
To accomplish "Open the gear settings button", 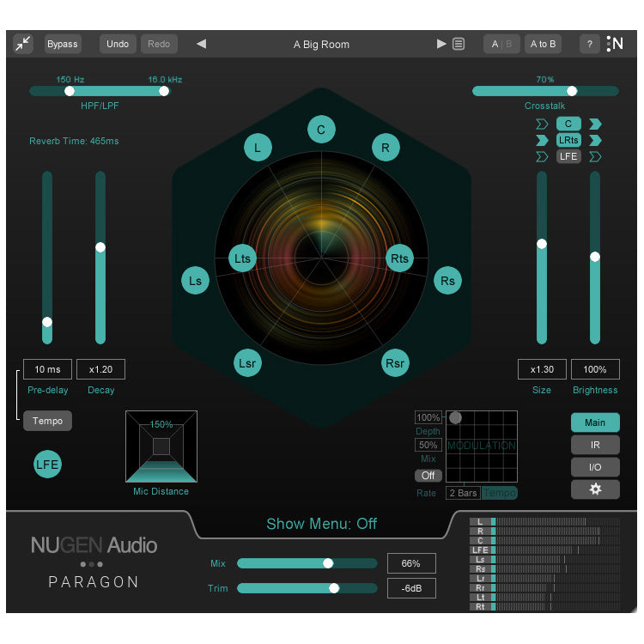I will pos(595,489).
